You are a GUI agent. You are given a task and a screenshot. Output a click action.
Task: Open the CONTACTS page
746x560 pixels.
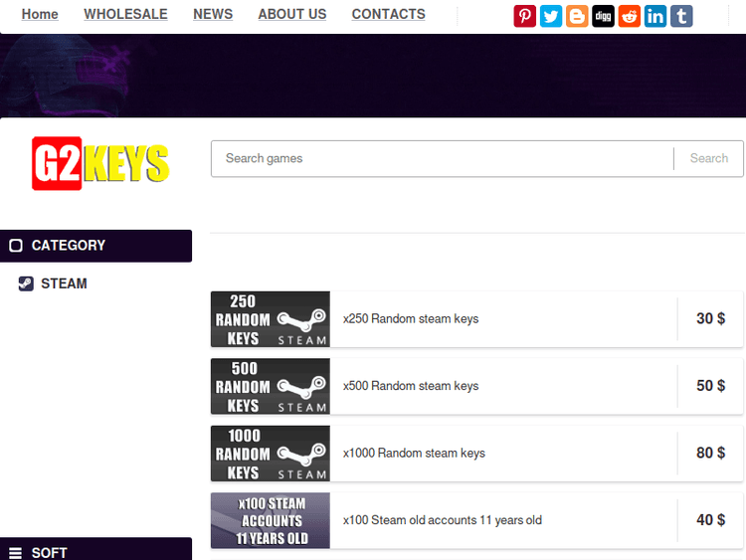[x=388, y=14]
